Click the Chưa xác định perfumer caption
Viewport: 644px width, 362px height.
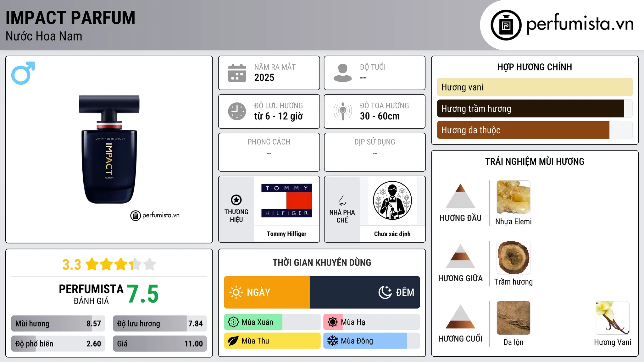[x=392, y=234]
